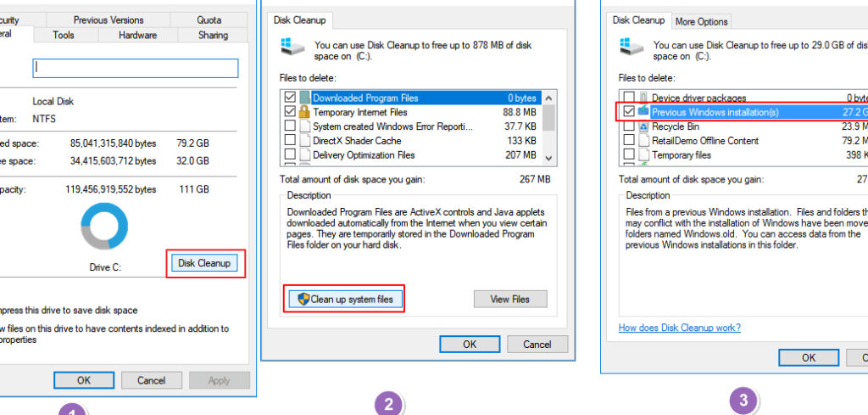Enable the Recycle Bin checkbox
This screenshot has height=415, width=868.
(x=628, y=126)
